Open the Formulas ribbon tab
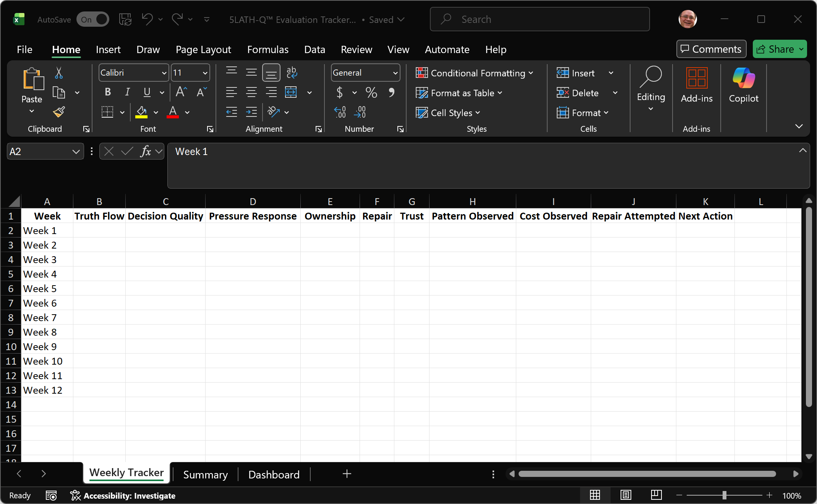817x504 pixels. point(267,49)
